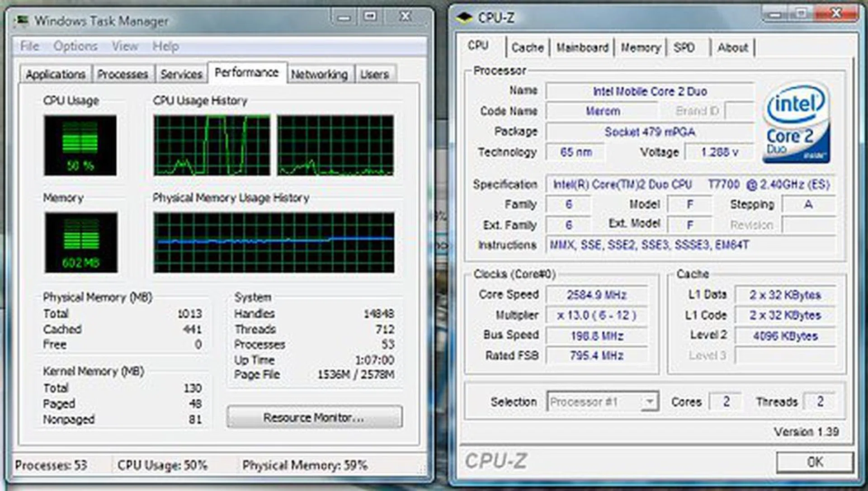The image size is (868, 491).
Task: Open the About tab in CPU-Z
Action: [x=732, y=47]
